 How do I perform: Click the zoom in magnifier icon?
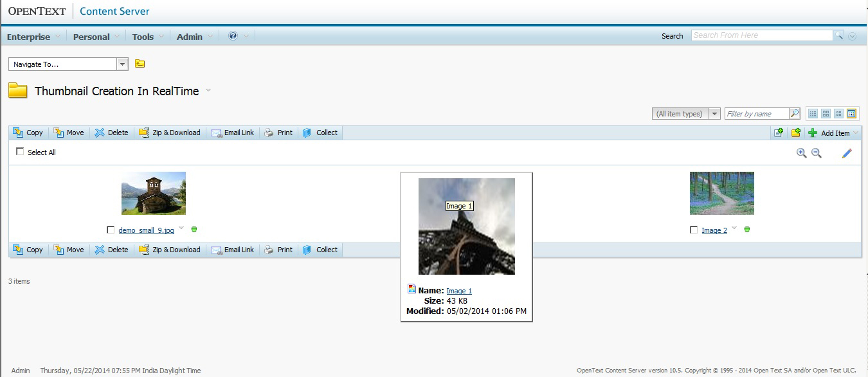(801, 153)
